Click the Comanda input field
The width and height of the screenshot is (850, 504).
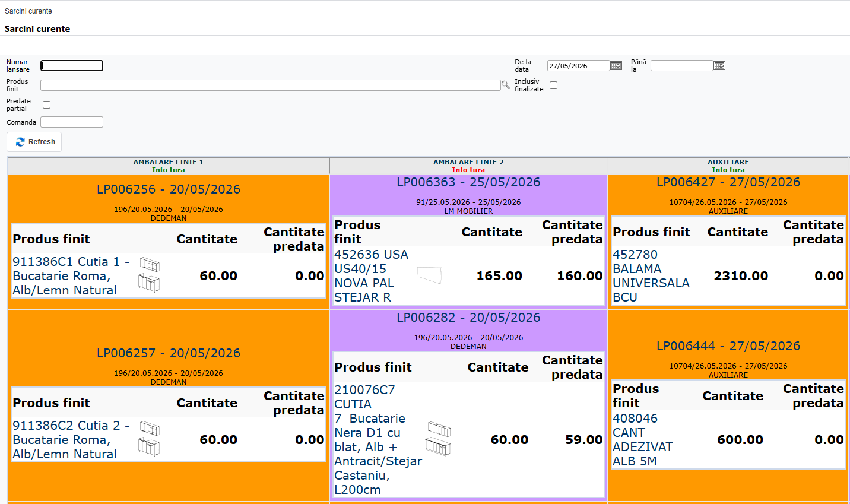[72, 122]
